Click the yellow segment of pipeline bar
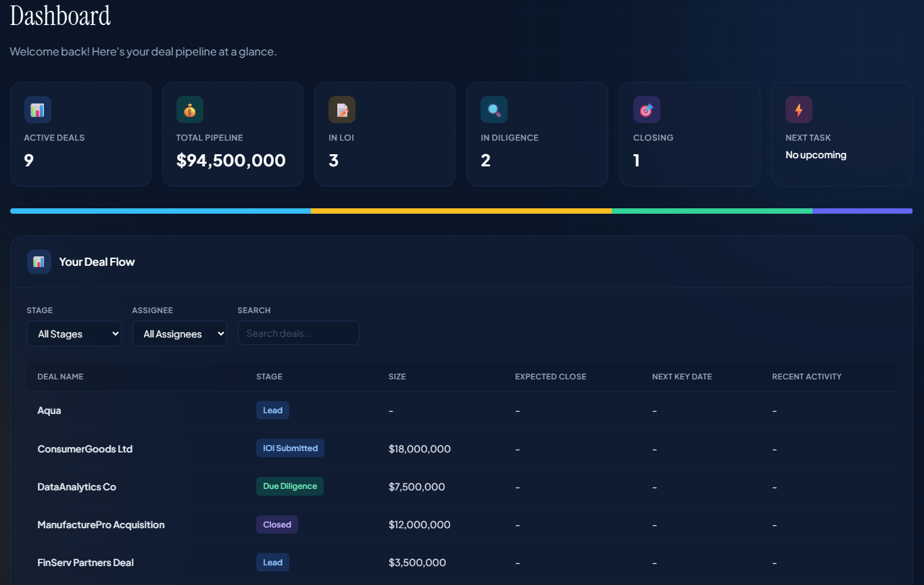Screen dimensions: 924x585 pyautogui.click(x=461, y=211)
